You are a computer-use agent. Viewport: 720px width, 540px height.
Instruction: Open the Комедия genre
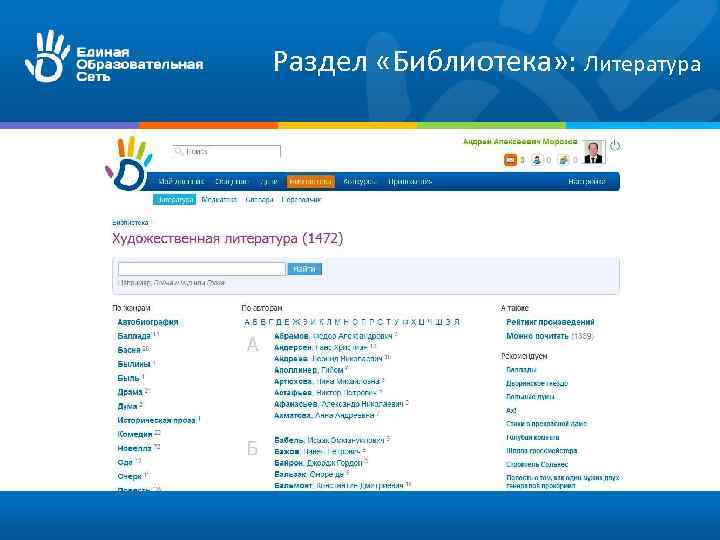(135, 434)
